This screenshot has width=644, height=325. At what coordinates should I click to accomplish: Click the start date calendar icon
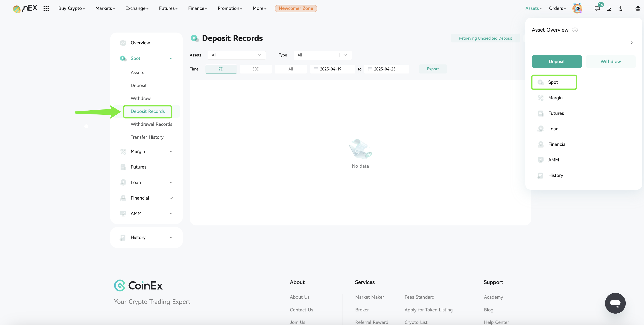[316, 69]
